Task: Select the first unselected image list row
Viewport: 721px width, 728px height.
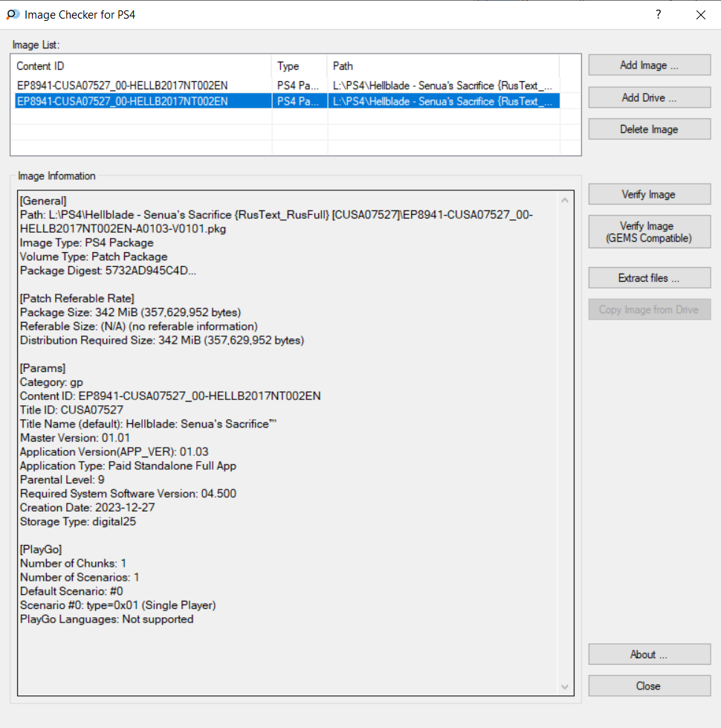Action: point(287,86)
